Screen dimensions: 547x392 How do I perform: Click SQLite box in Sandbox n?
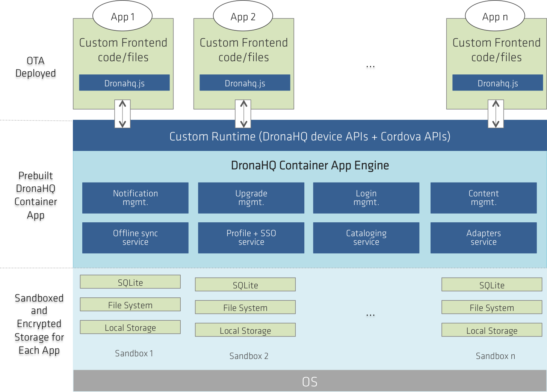pos(492,285)
